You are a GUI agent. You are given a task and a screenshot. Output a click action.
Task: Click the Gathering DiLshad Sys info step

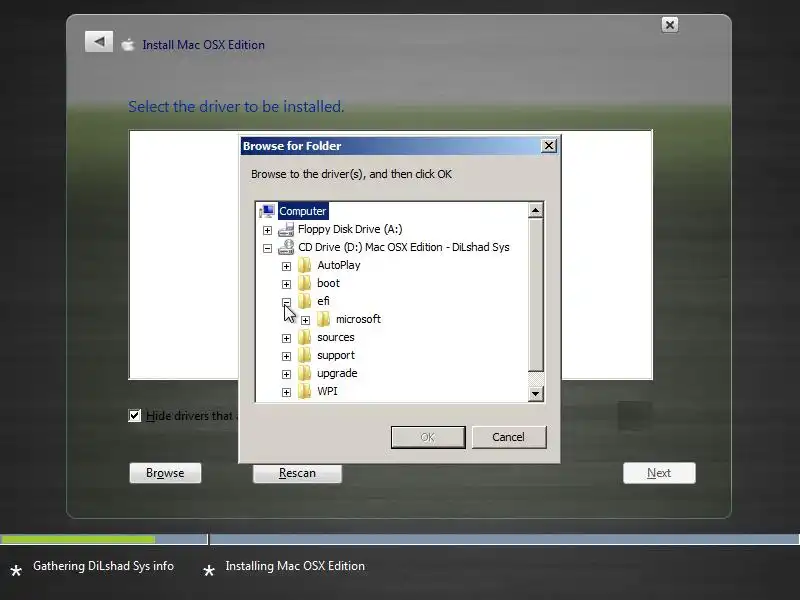pyautogui.click(x=103, y=566)
